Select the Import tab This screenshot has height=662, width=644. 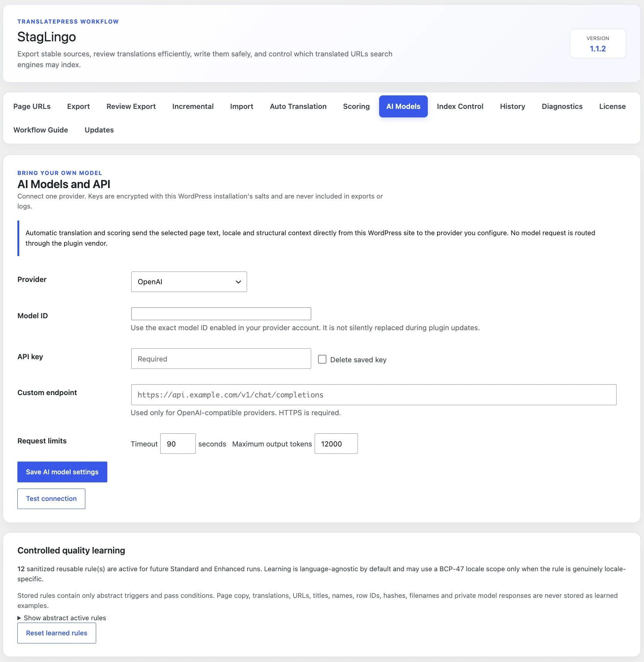pyautogui.click(x=242, y=106)
